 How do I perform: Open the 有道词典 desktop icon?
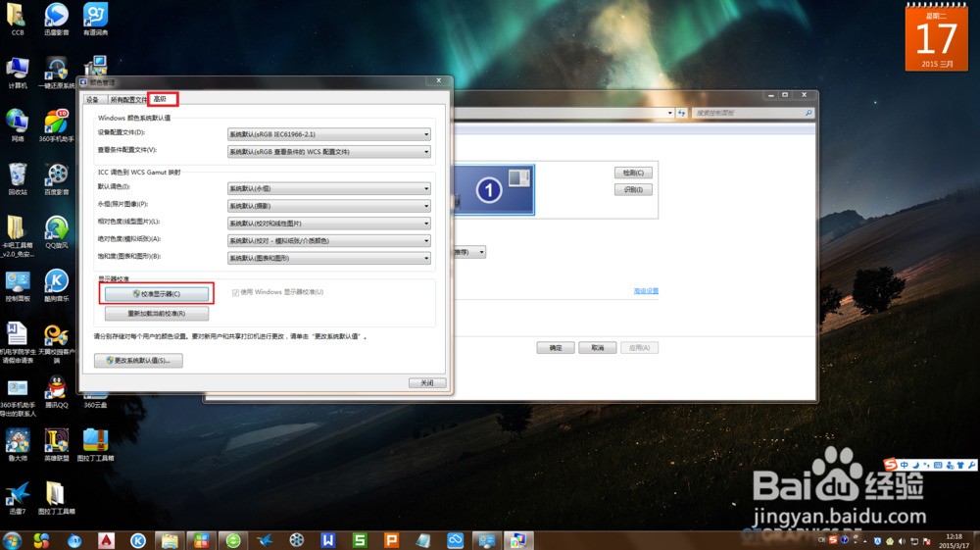pyautogui.click(x=95, y=16)
